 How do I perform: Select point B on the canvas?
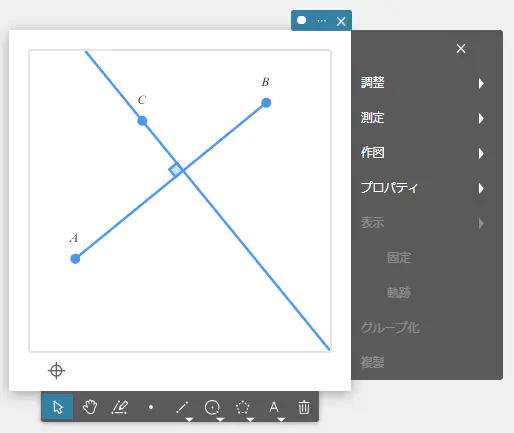pyautogui.click(x=266, y=103)
